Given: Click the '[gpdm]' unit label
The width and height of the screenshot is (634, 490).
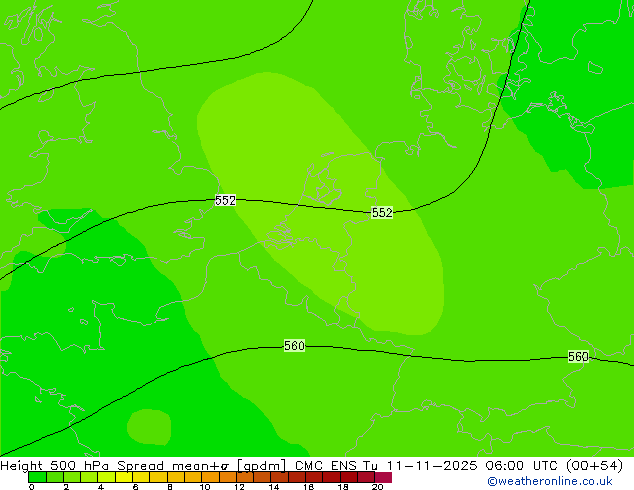Looking at the screenshot, I should tap(262, 466).
